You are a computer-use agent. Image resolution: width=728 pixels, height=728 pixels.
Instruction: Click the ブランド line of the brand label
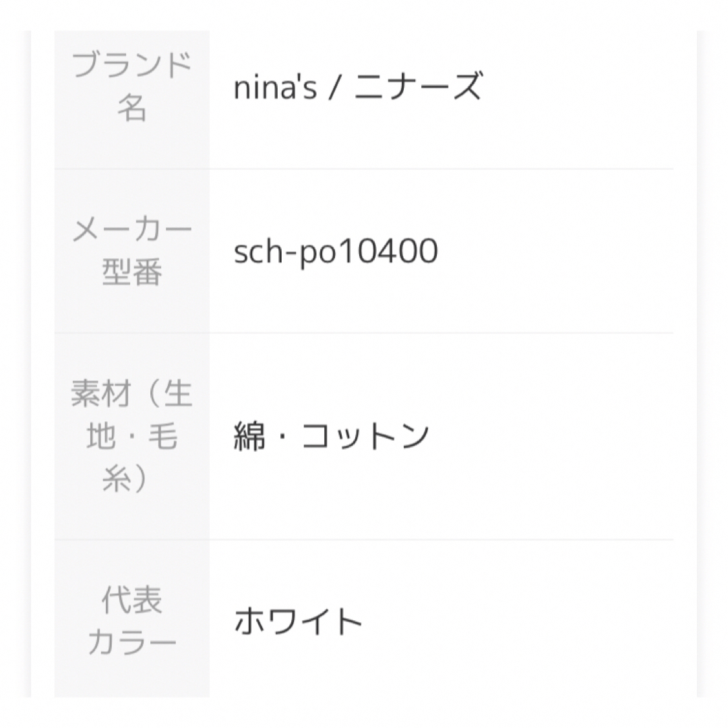[x=132, y=65]
